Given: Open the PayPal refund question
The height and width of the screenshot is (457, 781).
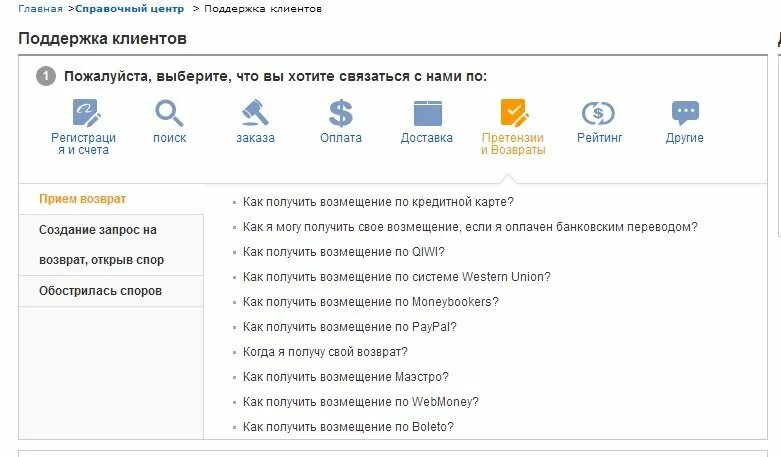Looking at the screenshot, I should tap(350, 327).
